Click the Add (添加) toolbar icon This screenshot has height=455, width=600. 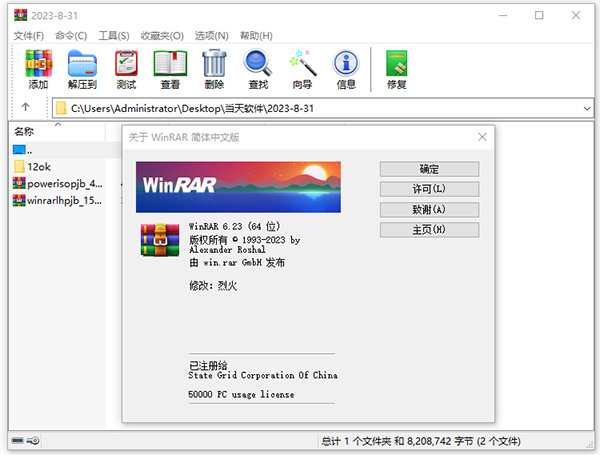[x=38, y=68]
